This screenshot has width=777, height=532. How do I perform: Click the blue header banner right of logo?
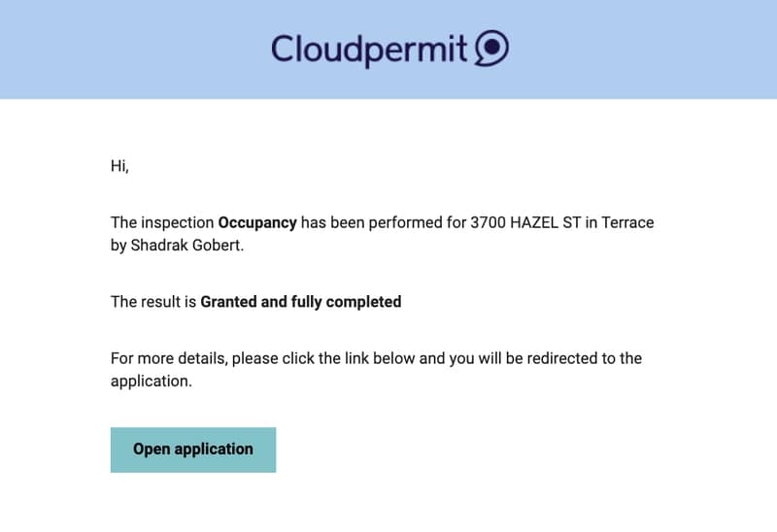pos(643,50)
